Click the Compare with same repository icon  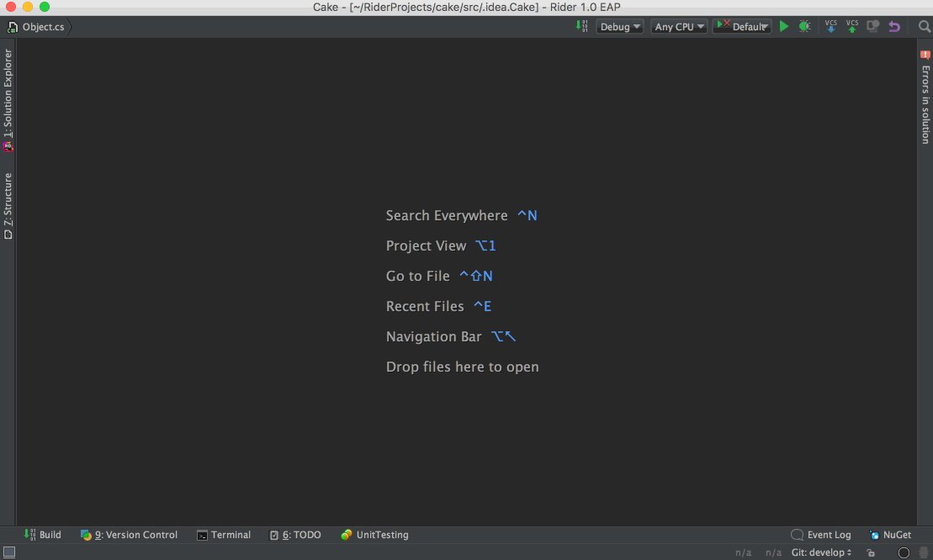click(873, 26)
